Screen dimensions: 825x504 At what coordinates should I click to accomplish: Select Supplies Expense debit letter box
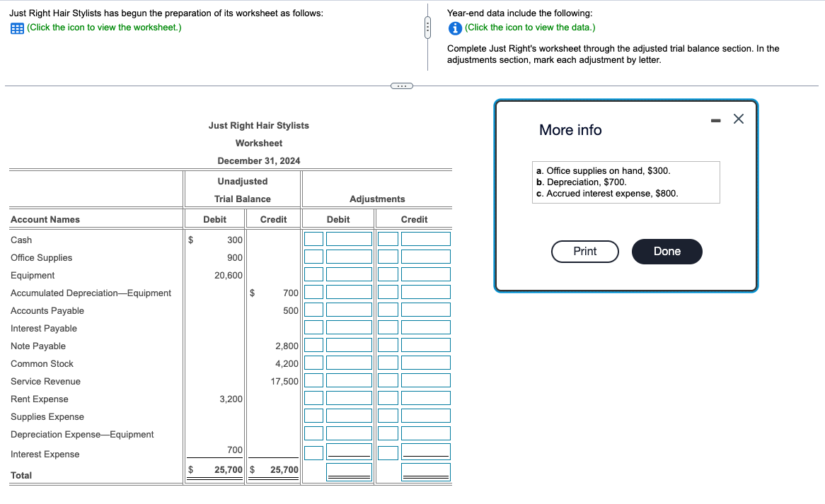tap(313, 416)
